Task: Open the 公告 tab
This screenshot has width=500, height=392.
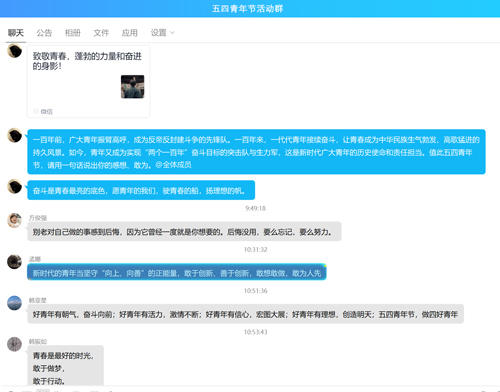Action: [44, 33]
